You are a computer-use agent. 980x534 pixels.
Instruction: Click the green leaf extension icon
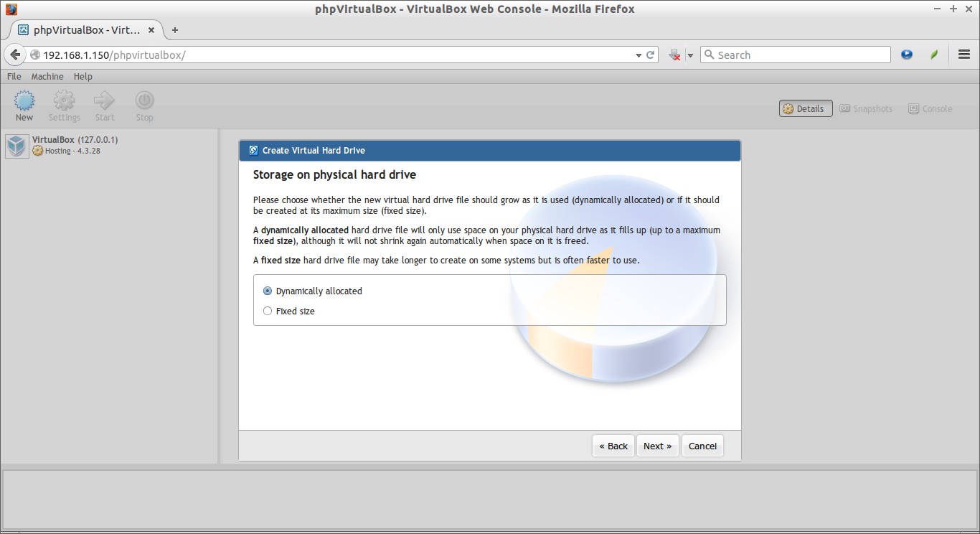tap(934, 55)
